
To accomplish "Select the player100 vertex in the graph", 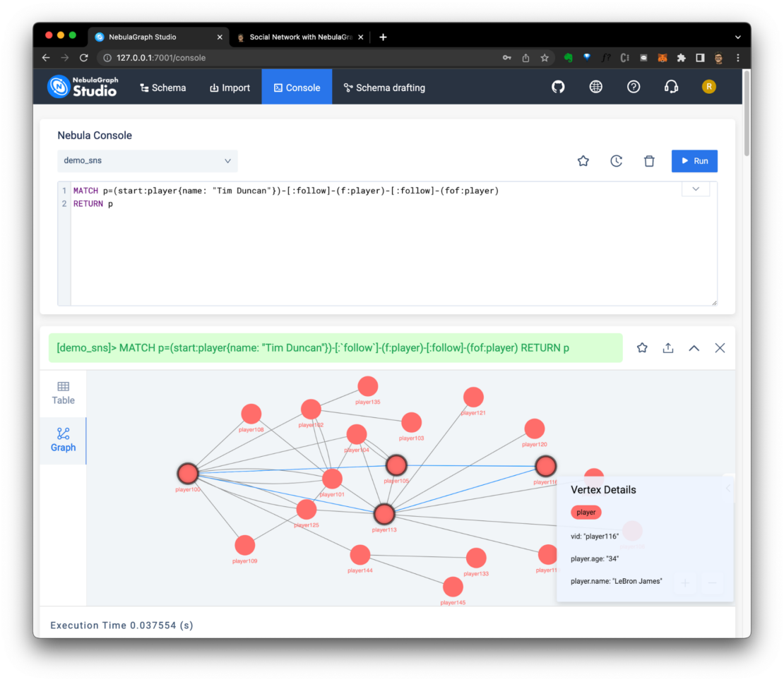I will point(187,473).
